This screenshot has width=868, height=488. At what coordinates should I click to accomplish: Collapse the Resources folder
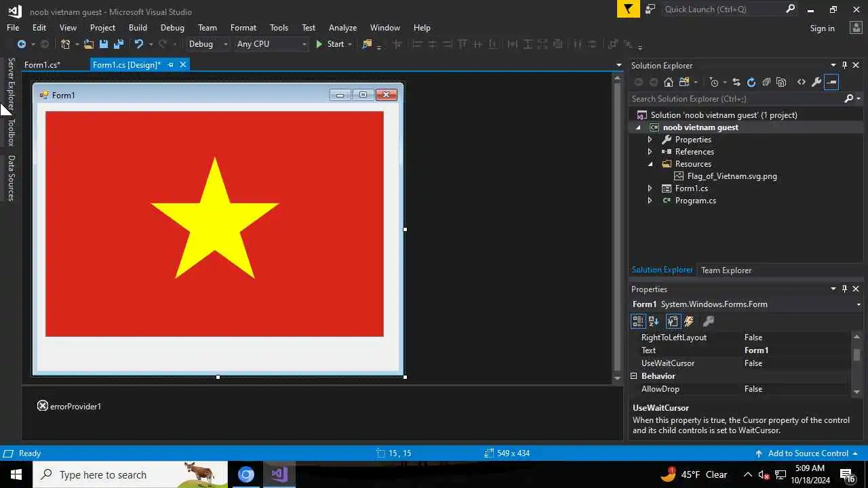tap(650, 164)
